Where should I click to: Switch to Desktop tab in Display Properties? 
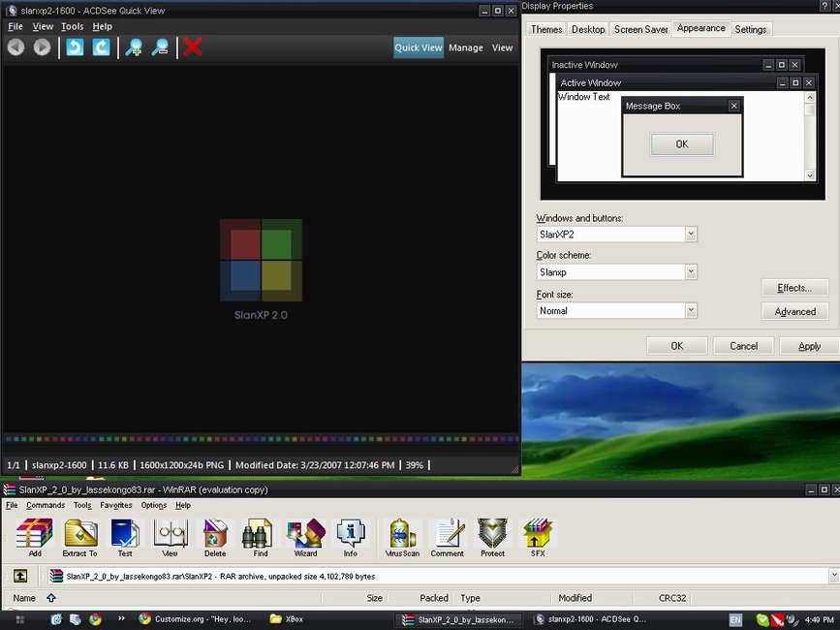point(588,29)
